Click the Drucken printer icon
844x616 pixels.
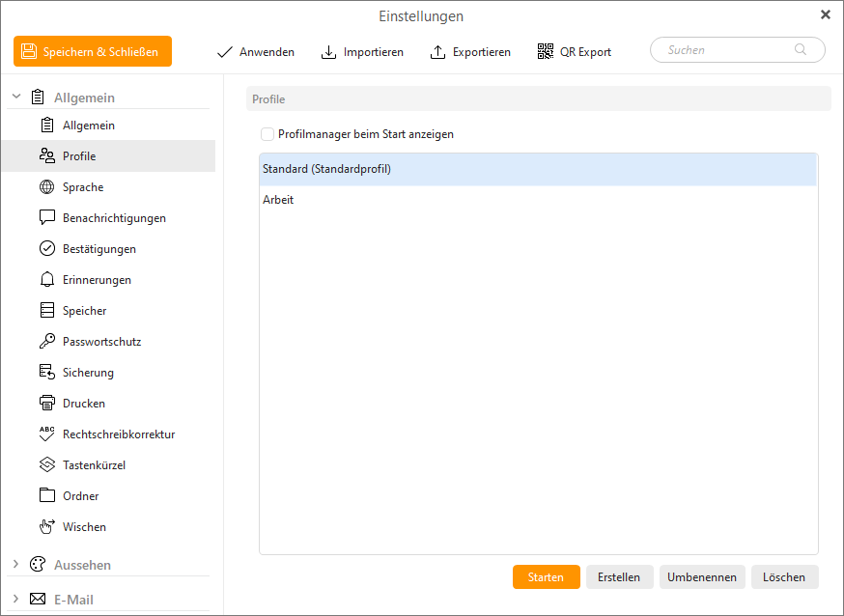point(46,404)
